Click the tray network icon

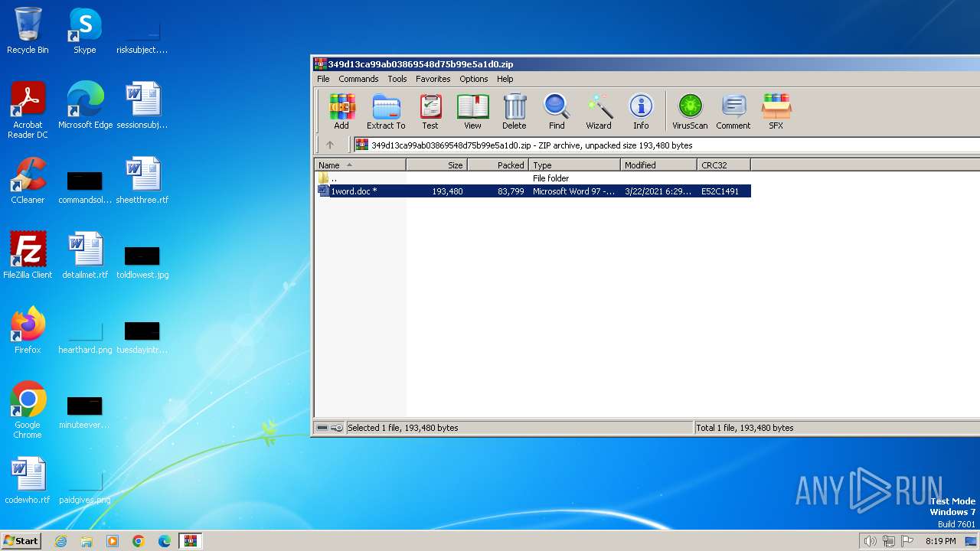tap(889, 541)
